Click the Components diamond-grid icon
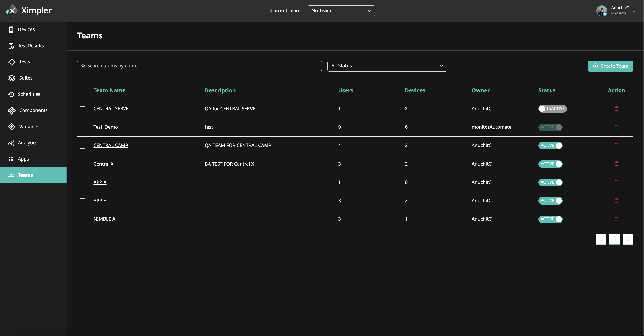This screenshot has height=336, width=644. point(11,110)
